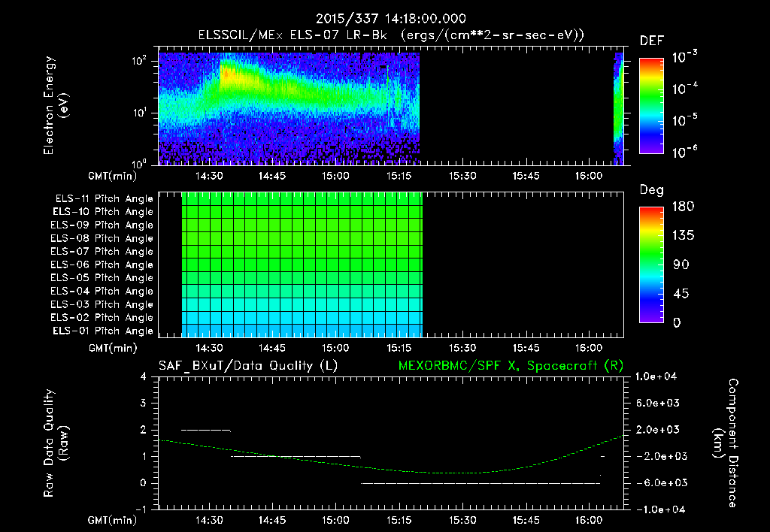This screenshot has width=770, height=532.
Task: Select the Raw Data Quality (Raw) axis label
Action: 56,443
